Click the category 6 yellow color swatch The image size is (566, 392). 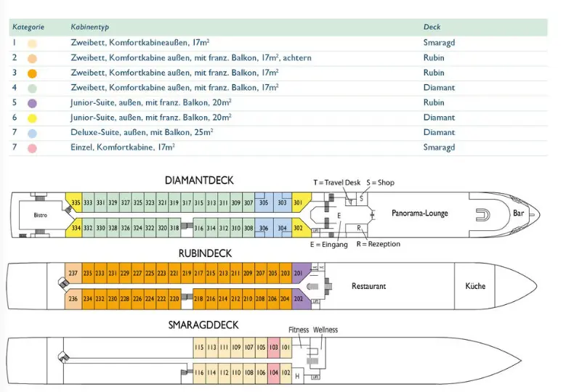pos(32,118)
